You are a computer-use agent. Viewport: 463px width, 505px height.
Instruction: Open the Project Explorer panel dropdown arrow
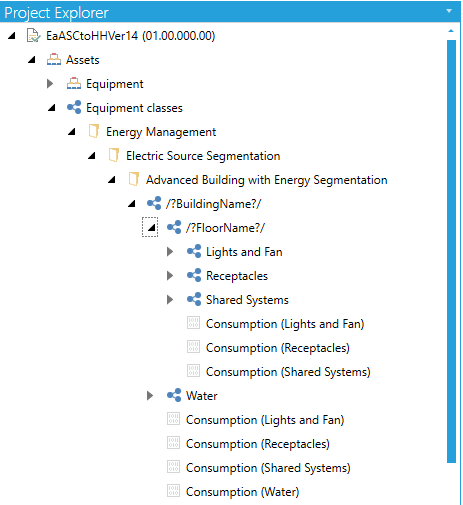tap(449, 11)
